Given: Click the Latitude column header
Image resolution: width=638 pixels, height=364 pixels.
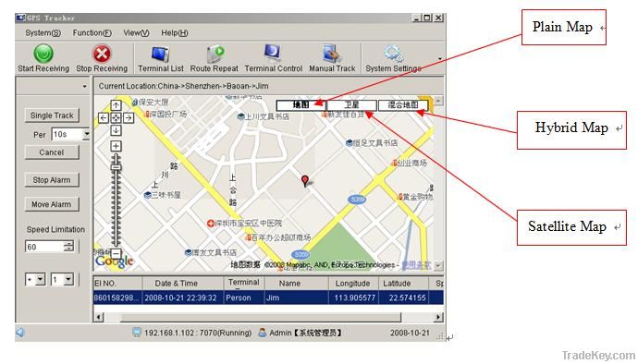Looking at the screenshot, I should 403,284.
